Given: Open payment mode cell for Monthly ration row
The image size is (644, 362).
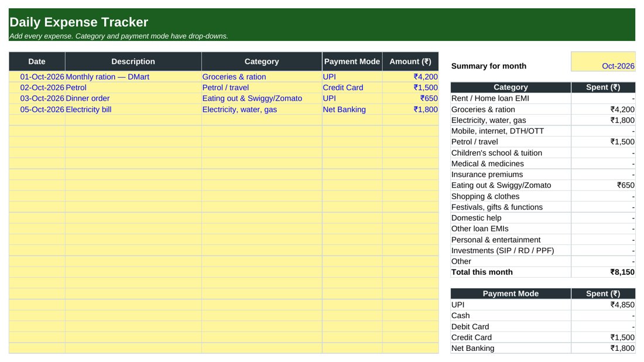Looking at the screenshot, I should (x=352, y=77).
